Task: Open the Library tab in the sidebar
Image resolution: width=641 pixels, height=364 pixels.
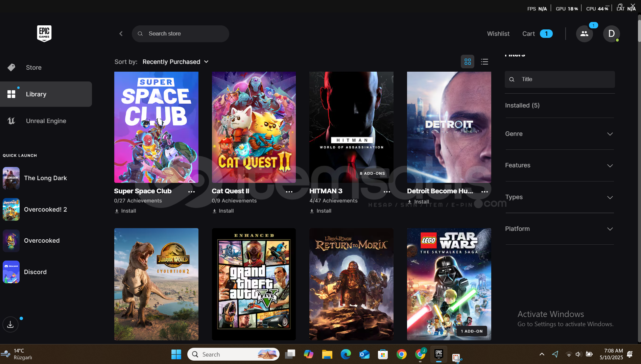Action: (46, 94)
